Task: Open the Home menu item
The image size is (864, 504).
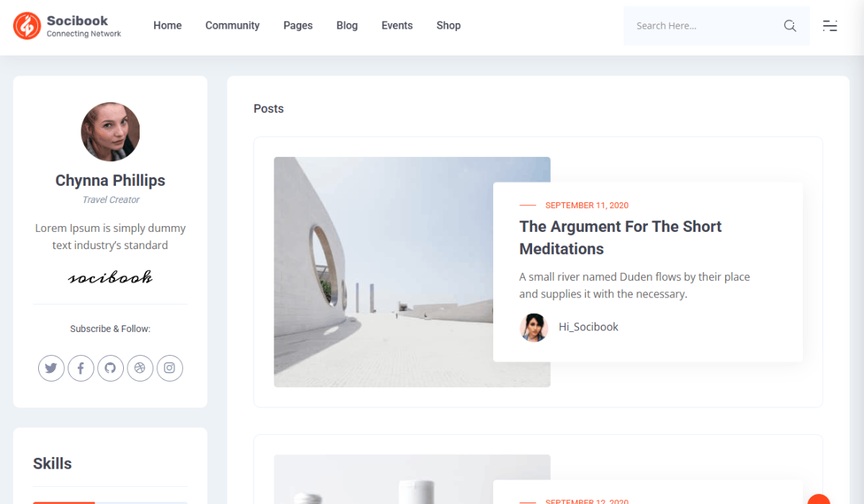Action: tap(167, 25)
